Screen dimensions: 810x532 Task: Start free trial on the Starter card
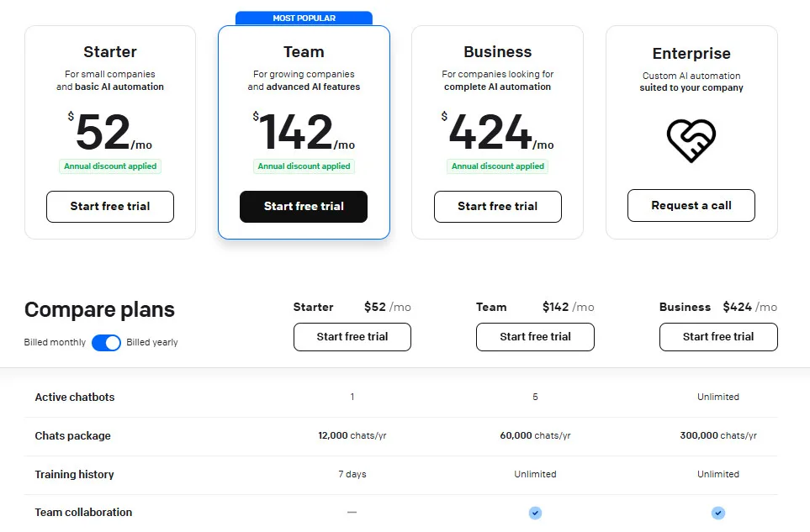point(110,206)
